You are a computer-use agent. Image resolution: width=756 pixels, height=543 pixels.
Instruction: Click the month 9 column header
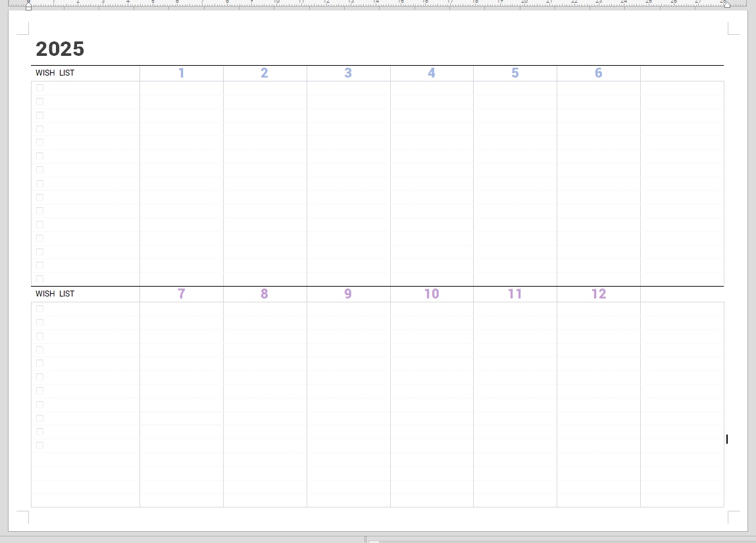click(x=348, y=294)
